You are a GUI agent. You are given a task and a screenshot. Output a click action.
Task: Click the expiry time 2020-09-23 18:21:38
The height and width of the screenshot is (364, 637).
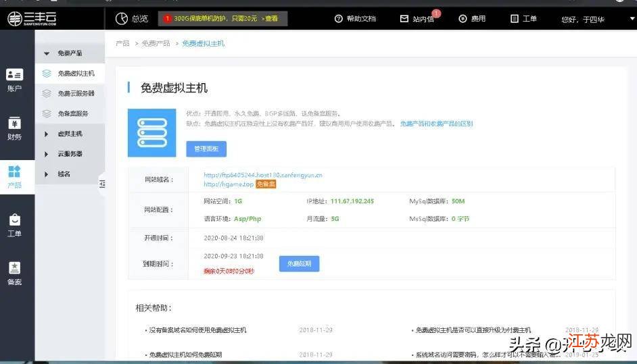233,257
